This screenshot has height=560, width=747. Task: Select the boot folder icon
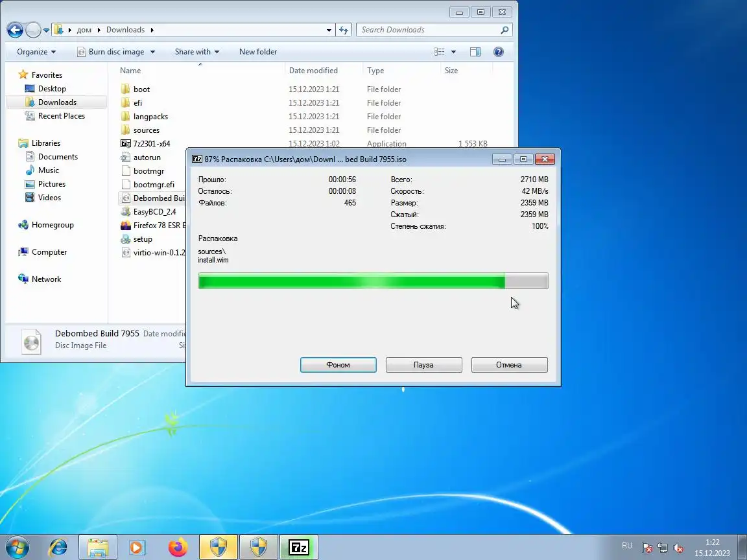click(126, 89)
